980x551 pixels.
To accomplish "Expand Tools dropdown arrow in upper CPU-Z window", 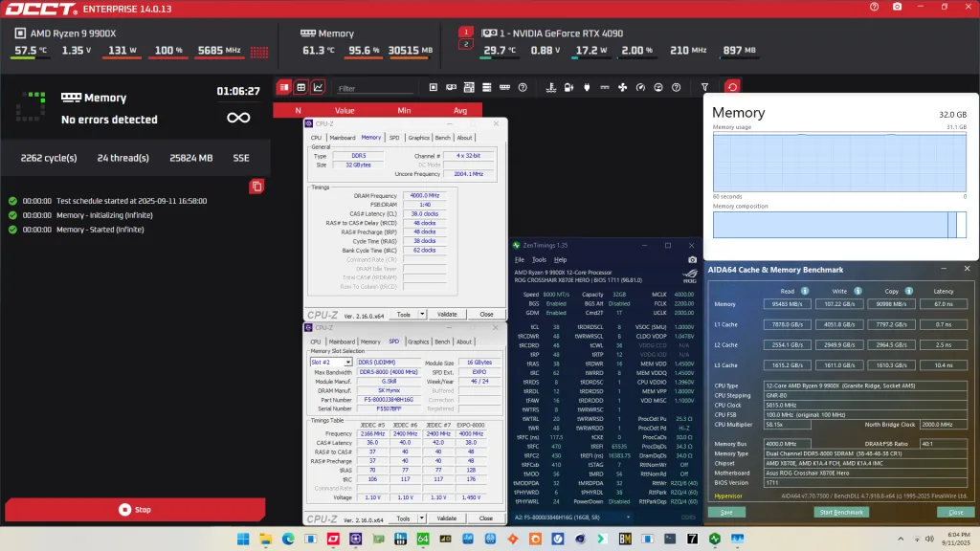I will tap(422, 314).
